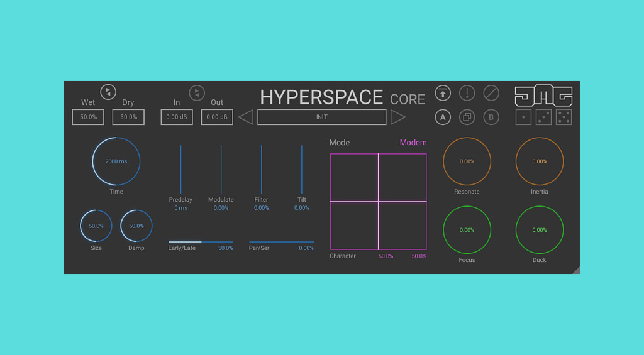Image resolution: width=644 pixels, height=355 pixels.
Task: Click the Out 0.00 dB value box
Action: [217, 117]
